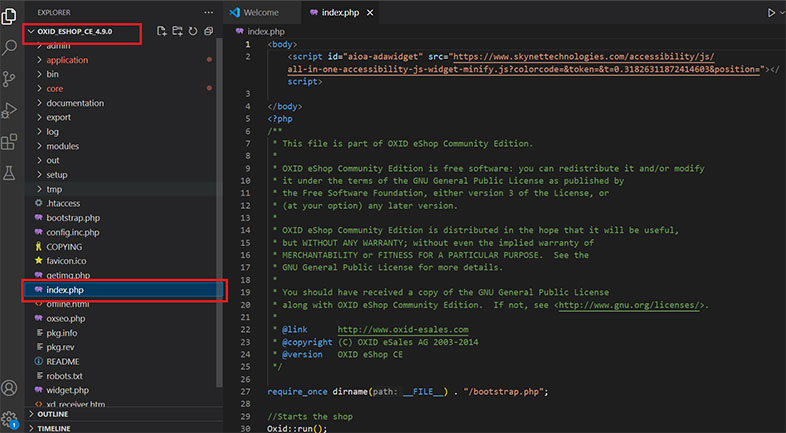Open the Explorer more actions ellipsis menu
Viewport: 786px width, 433px height.
(208, 12)
